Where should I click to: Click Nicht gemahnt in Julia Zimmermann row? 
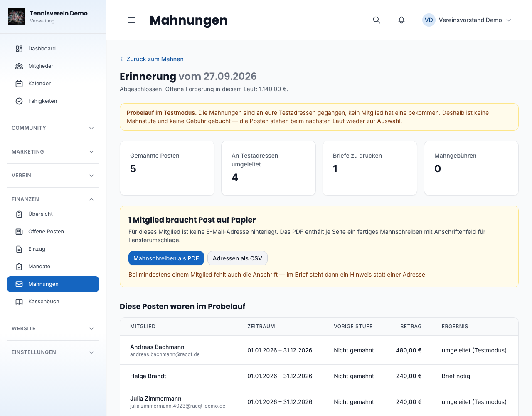click(354, 402)
